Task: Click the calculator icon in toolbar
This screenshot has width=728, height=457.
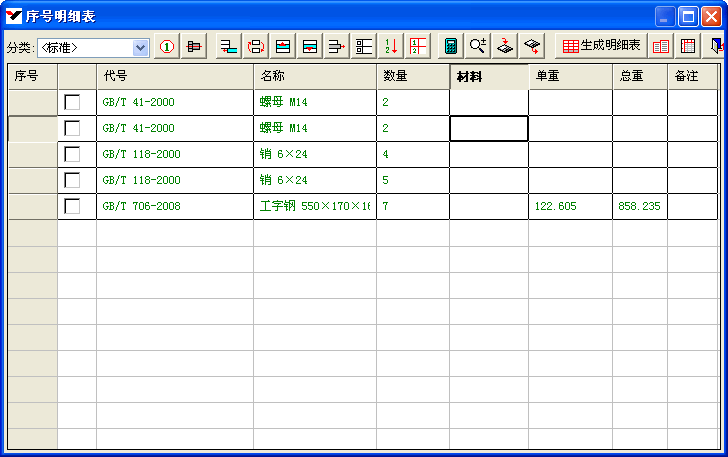Action: coord(451,46)
